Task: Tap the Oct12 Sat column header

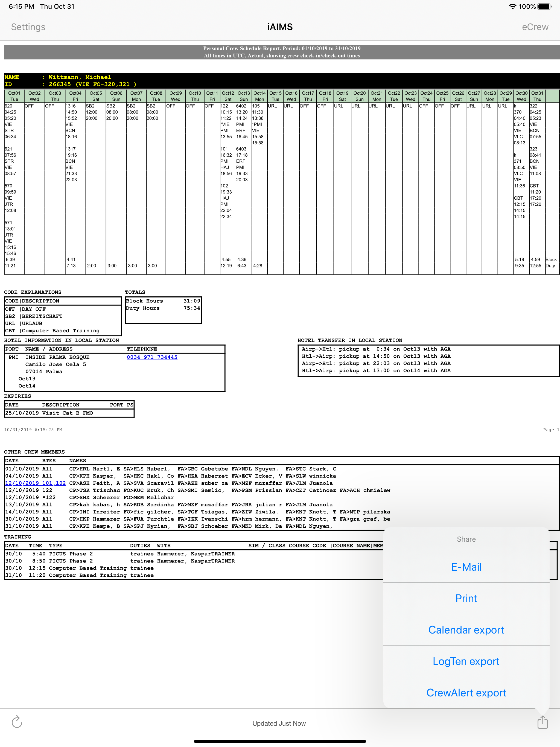Action: pos(228,96)
